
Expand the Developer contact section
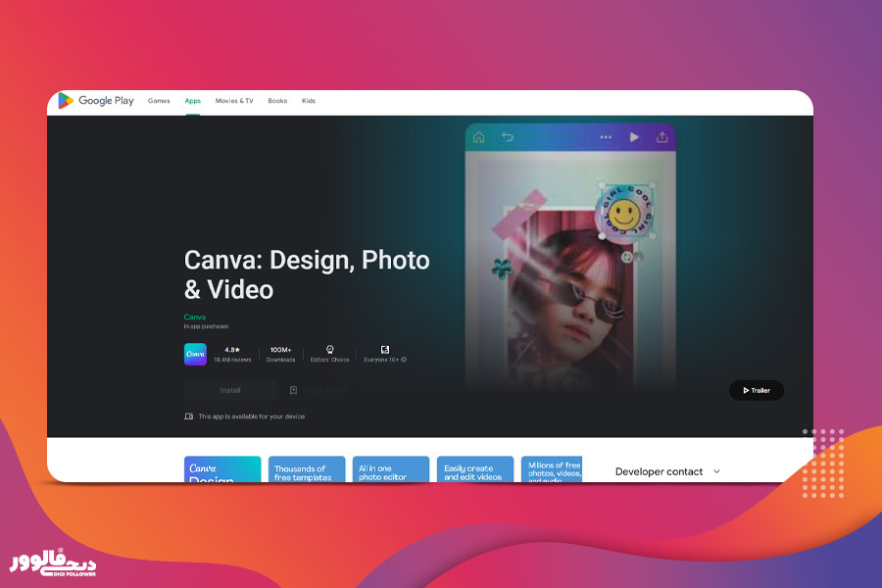point(667,471)
